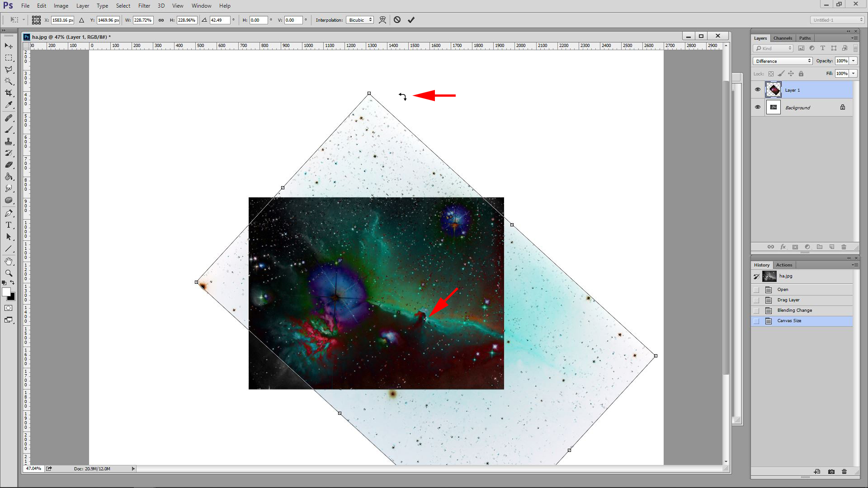Screen dimensions: 868x488
Task: Select the History Brush tool
Action: pyautogui.click(x=9, y=153)
